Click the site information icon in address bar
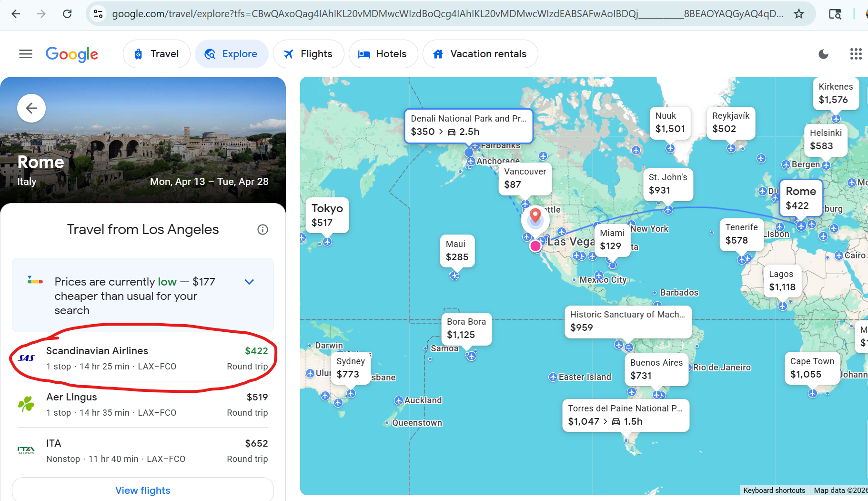This screenshot has width=868, height=501. click(98, 14)
